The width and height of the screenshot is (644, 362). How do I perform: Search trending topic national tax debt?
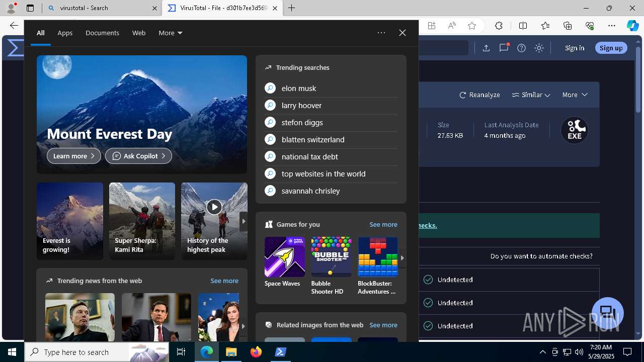[331, 156]
